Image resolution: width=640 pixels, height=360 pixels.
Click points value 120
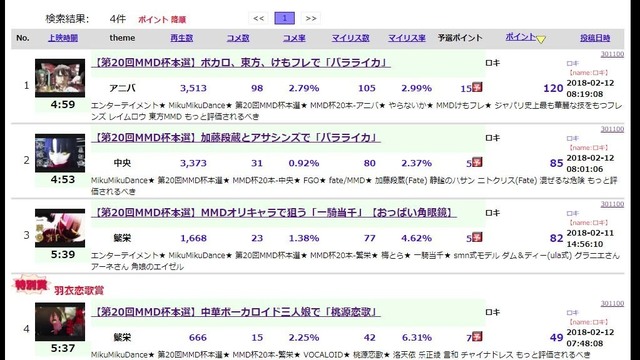[553, 88]
